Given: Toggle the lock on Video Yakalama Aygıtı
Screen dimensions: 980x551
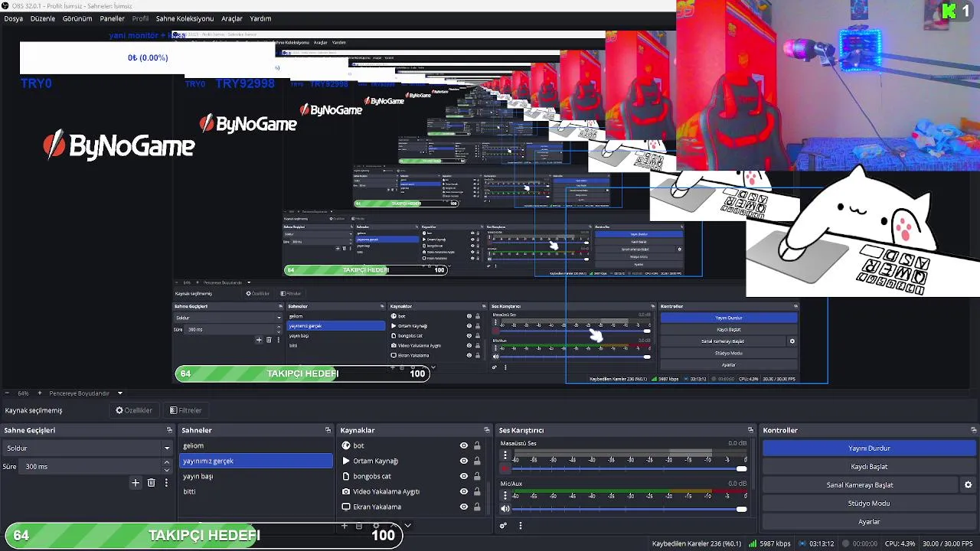Looking at the screenshot, I should tap(477, 491).
